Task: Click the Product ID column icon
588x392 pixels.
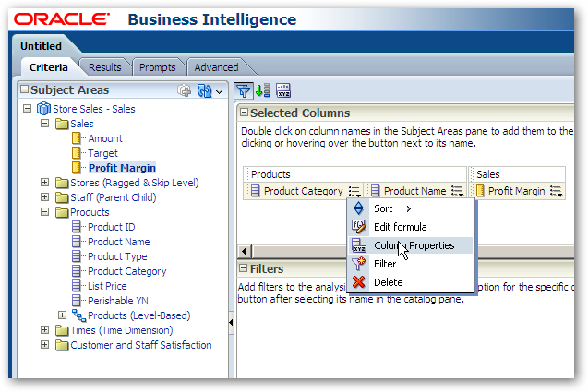Action: 76,227
